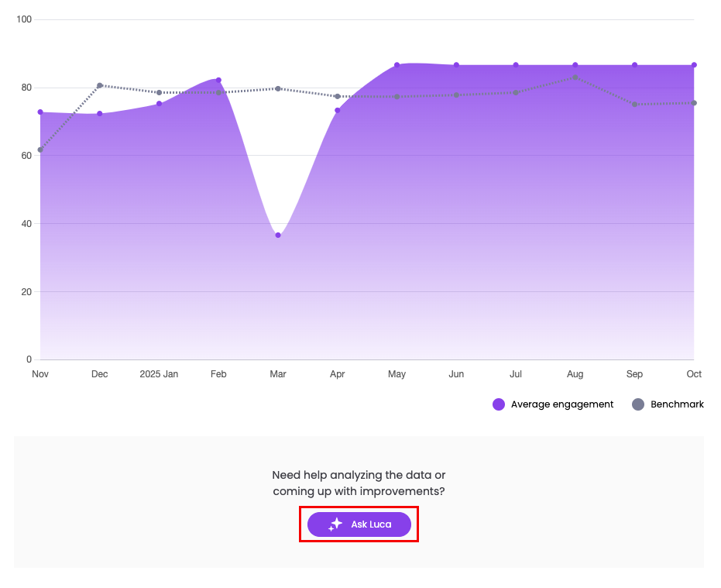Click the sparkle icon inside Ask Luca

pyautogui.click(x=335, y=524)
